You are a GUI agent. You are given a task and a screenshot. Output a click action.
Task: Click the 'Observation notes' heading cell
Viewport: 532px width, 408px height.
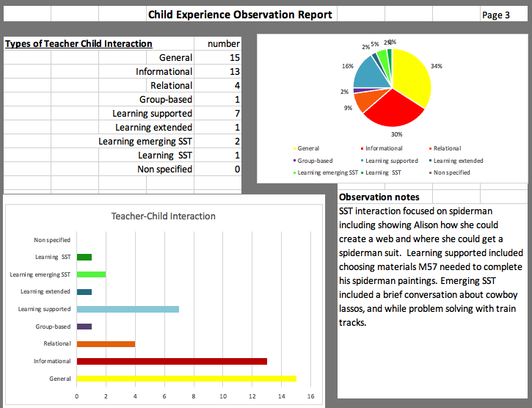[x=379, y=197]
